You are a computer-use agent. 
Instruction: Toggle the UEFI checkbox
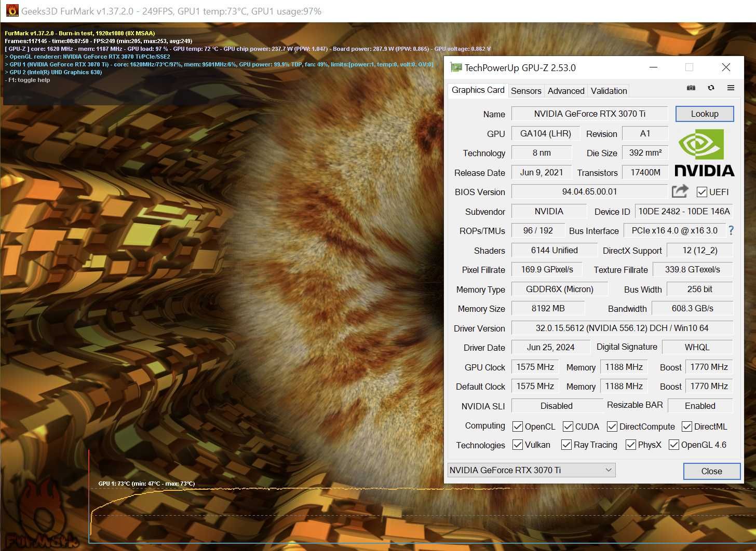(x=702, y=192)
